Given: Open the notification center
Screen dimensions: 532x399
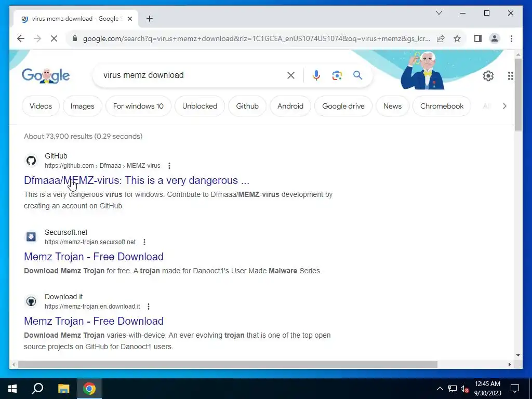Looking at the screenshot, I should click(x=515, y=389).
